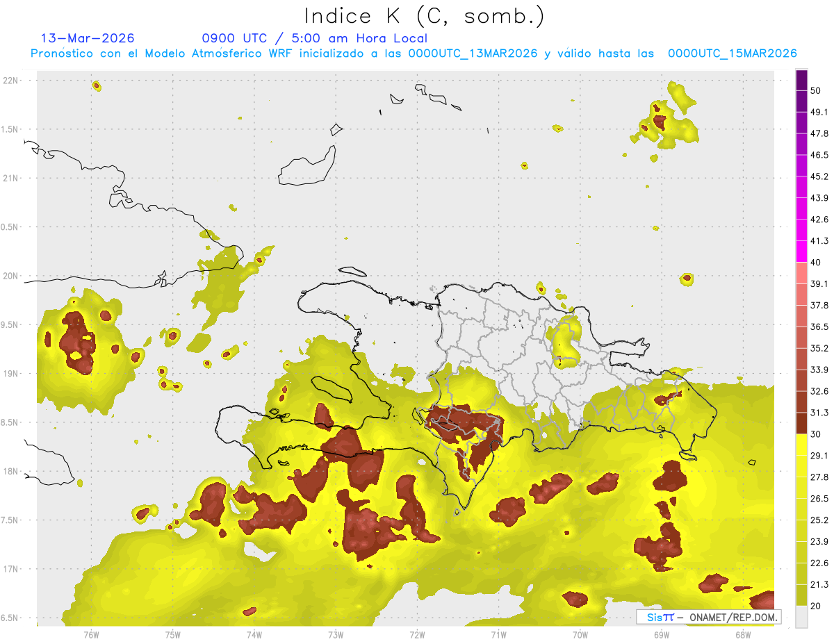Click the salmon legend block between 39.1 and 40
834x644 pixels.
coord(802,273)
